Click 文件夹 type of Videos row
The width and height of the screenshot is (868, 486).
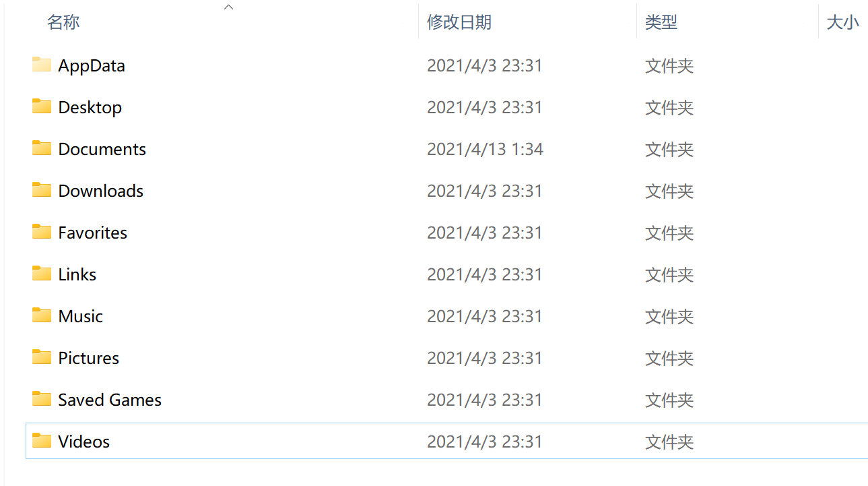point(669,442)
